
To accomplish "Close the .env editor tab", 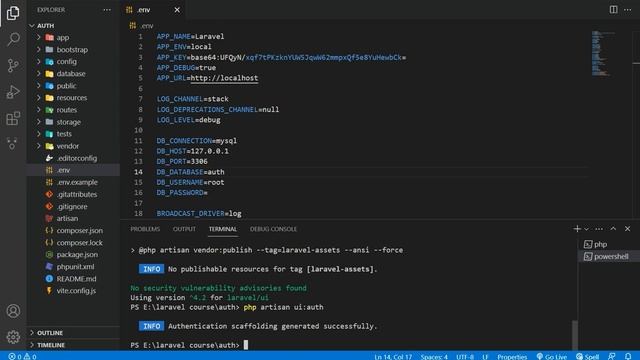I will (177, 10).
